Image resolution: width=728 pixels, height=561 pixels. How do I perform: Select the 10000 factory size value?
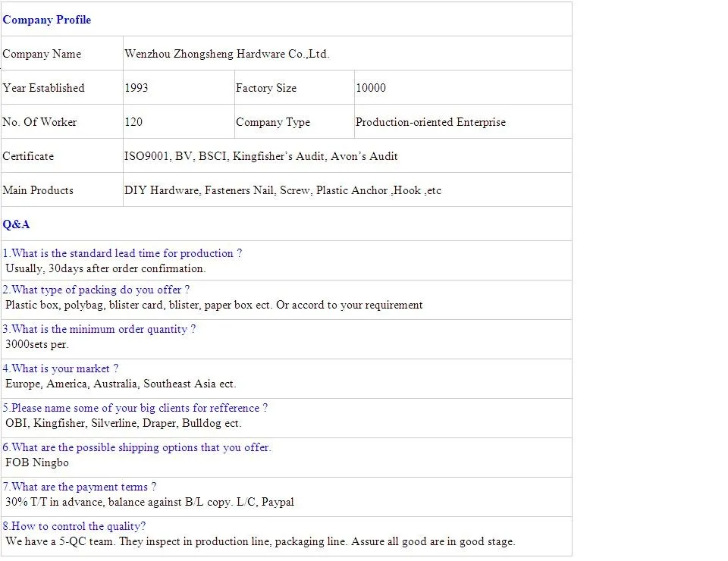tap(371, 88)
